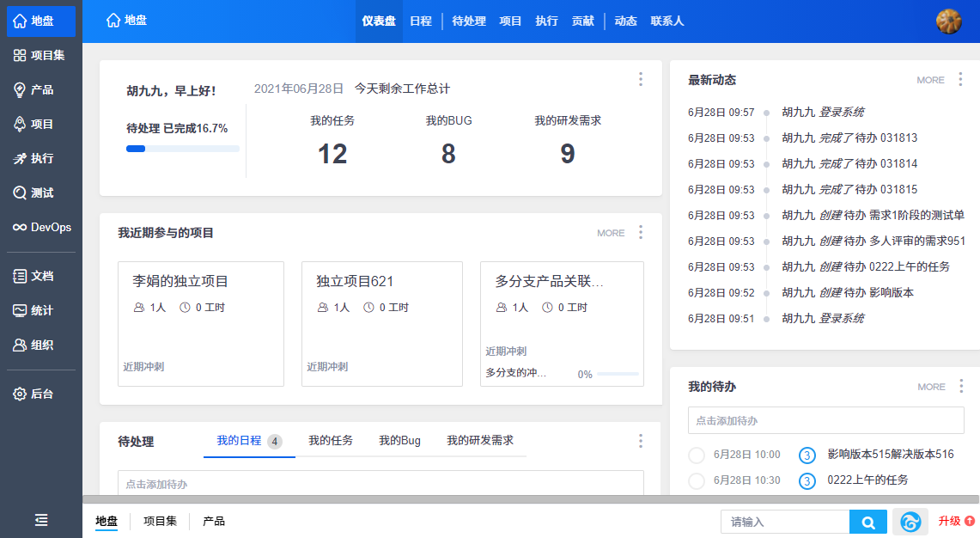The width and height of the screenshot is (980, 538).
Task: Mark 影响版本515解决版本516 todo as done
Action: [697, 455]
